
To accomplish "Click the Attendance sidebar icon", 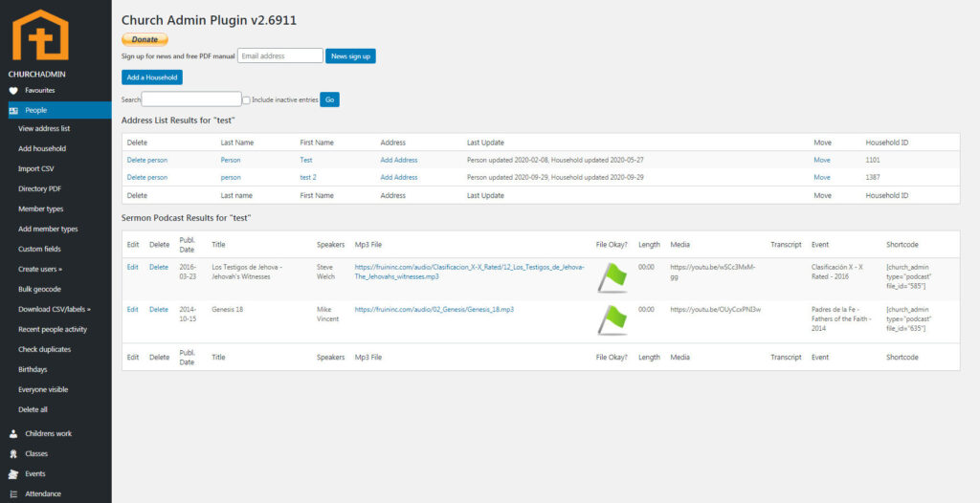I will [x=13, y=494].
